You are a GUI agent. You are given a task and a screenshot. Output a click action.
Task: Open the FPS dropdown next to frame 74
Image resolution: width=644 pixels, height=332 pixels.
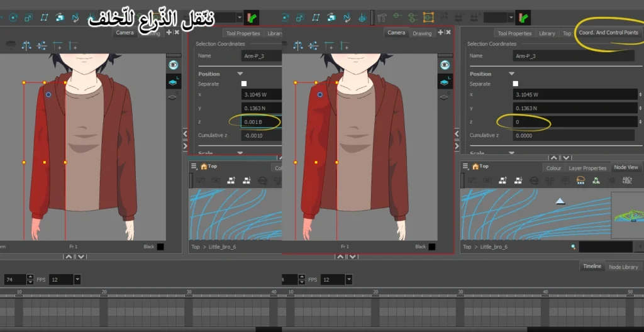[77, 280]
